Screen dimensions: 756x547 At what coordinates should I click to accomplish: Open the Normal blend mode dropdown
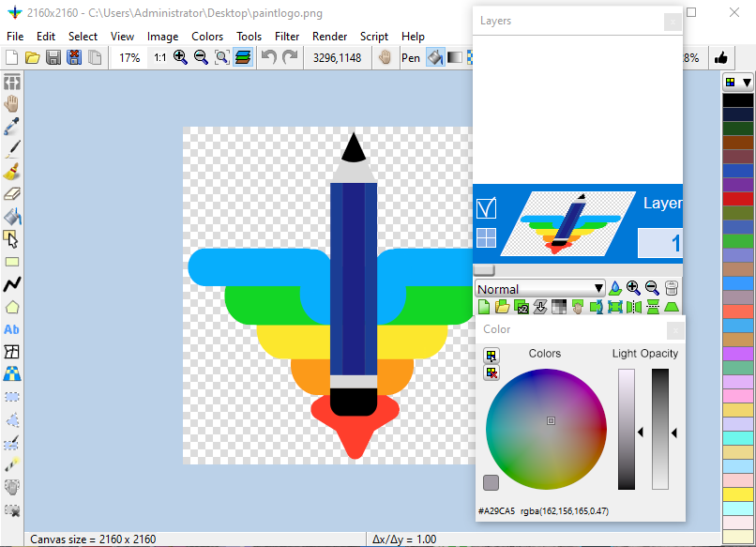[x=540, y=289]
